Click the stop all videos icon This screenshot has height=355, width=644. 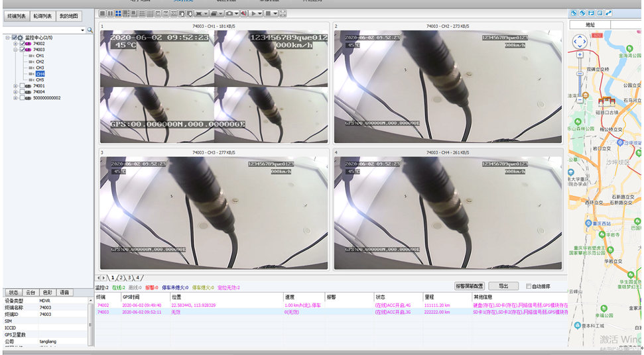[x=268, y=13]
